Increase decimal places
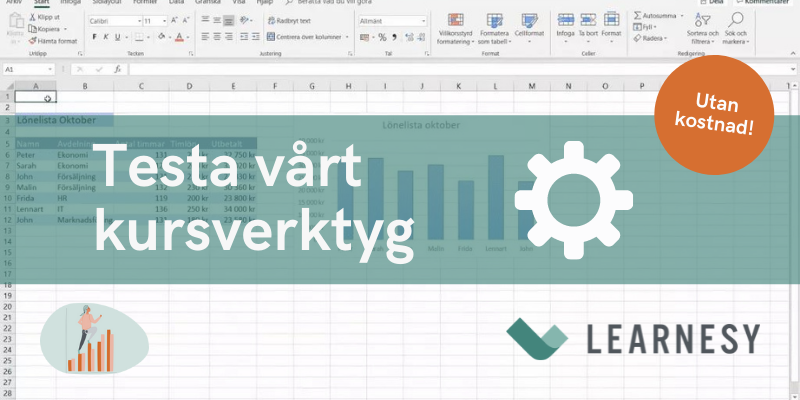Viewport: 800px width, 400px height. (x=409, y=37)
